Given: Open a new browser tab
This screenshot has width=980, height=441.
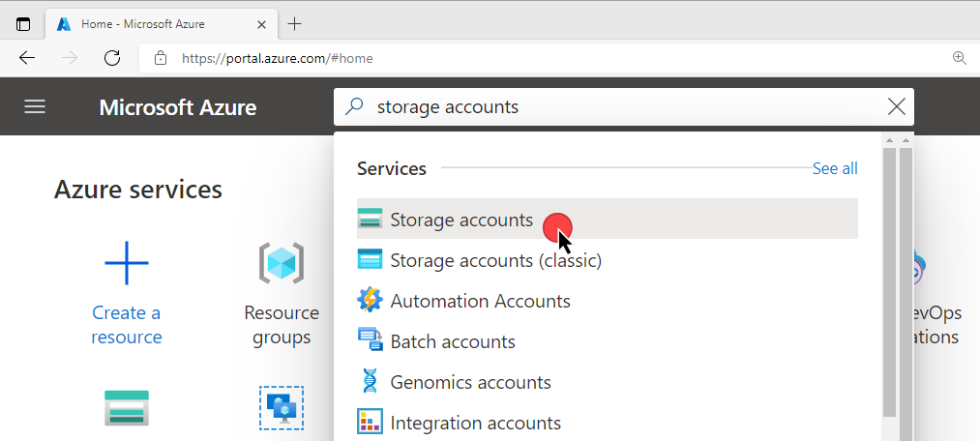Looking at the screenshot, I should click(x=295, y=23).
